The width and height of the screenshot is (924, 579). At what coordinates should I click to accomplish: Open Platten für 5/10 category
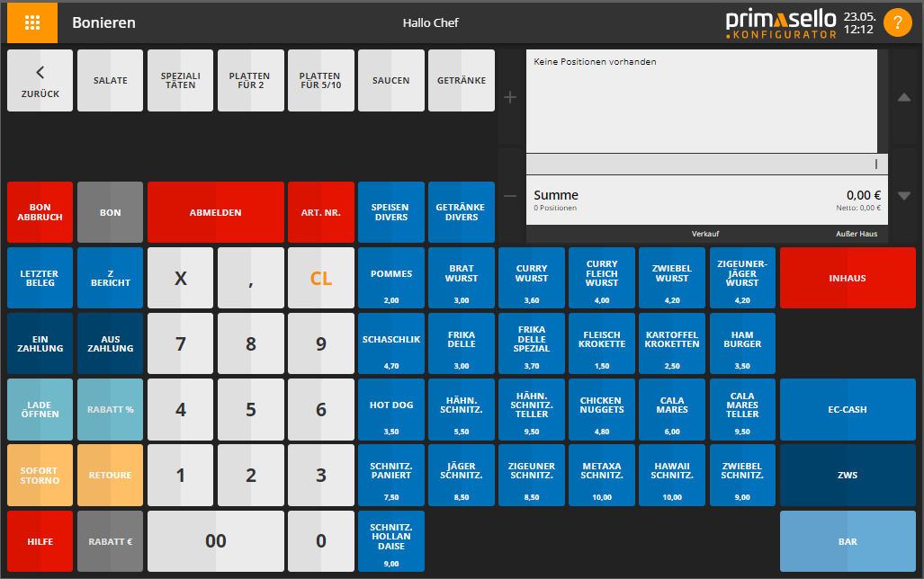click(320, 80)
